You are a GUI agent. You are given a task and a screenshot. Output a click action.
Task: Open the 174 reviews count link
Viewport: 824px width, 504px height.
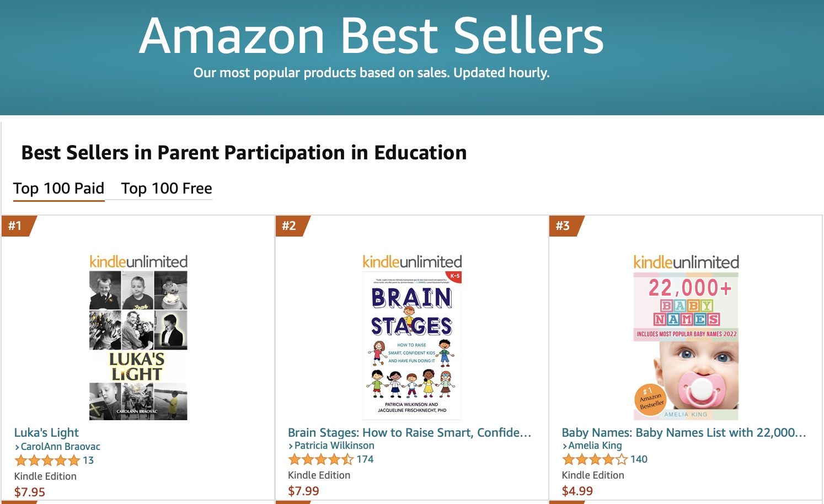coord(365,459)
